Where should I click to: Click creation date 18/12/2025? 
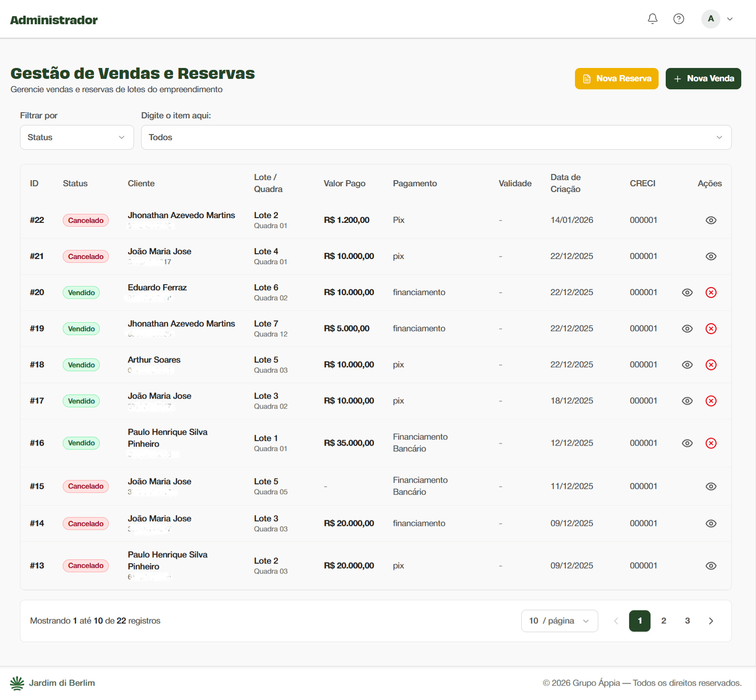[572, 401]
